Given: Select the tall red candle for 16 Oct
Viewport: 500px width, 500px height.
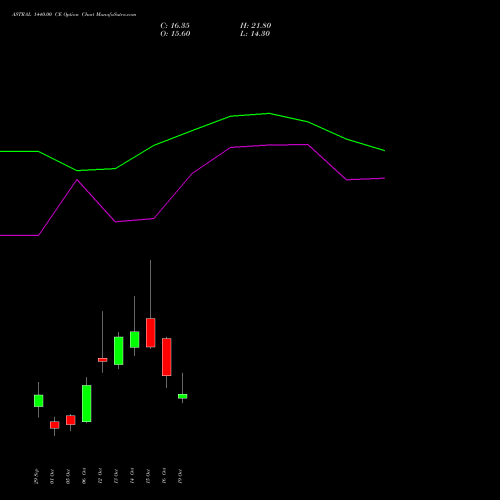Looking at the screenshot, I should click(167, 357).
